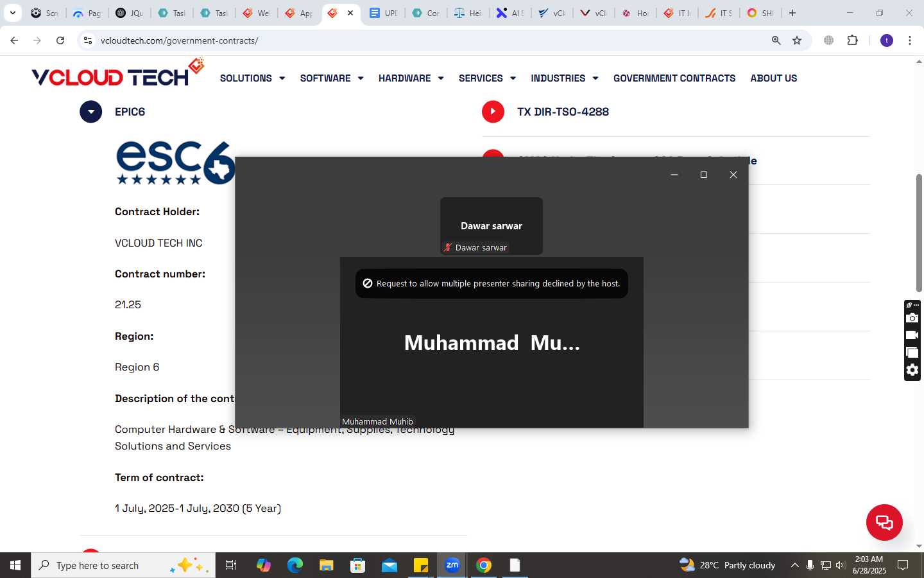Bookmark this page with the star icon
Screen dimensions: 924x578
click(x=797, y=40)
